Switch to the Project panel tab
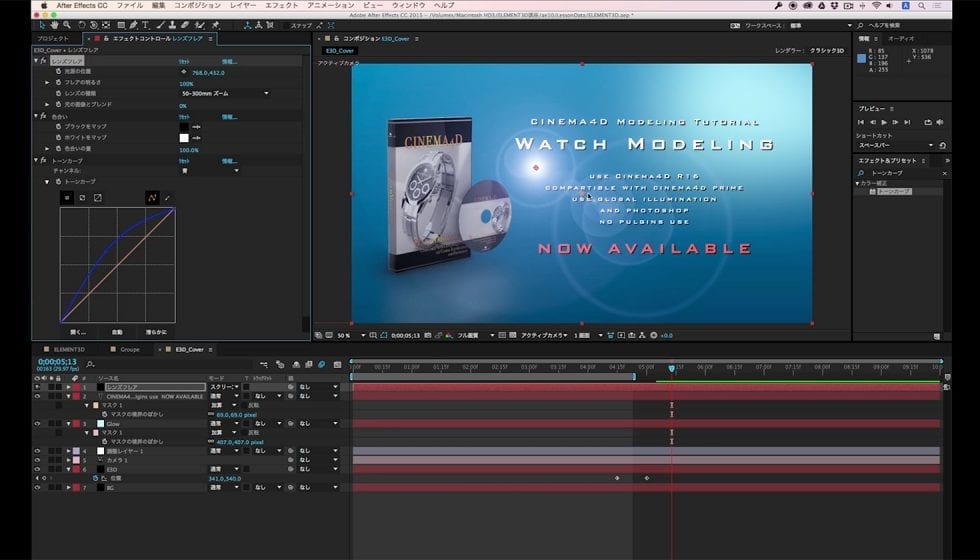The width and height of the screenshot is (980, 560). point(53,39)
